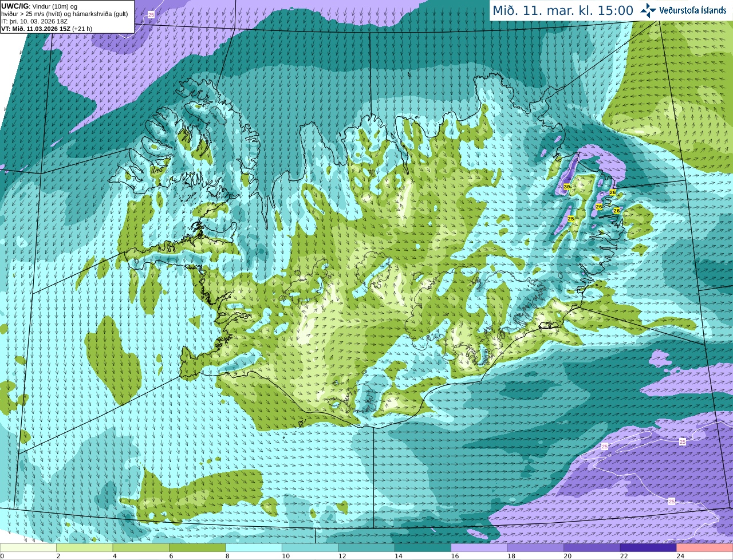Pick the pink above-24 m/s legend swatch
Image resolution: width=733 pixels, height=560 pixels.
pos(705,548)
